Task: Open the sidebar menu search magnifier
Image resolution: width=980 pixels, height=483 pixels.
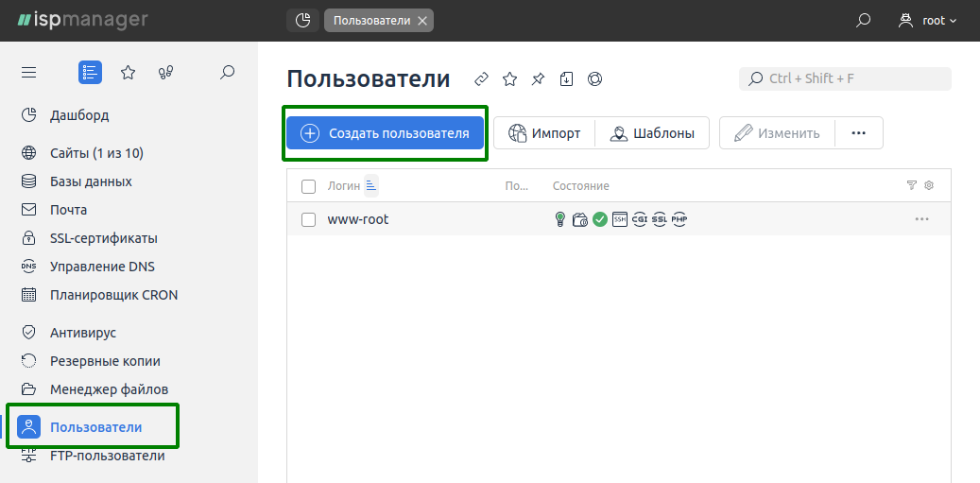Action: [x=228, y=73]
